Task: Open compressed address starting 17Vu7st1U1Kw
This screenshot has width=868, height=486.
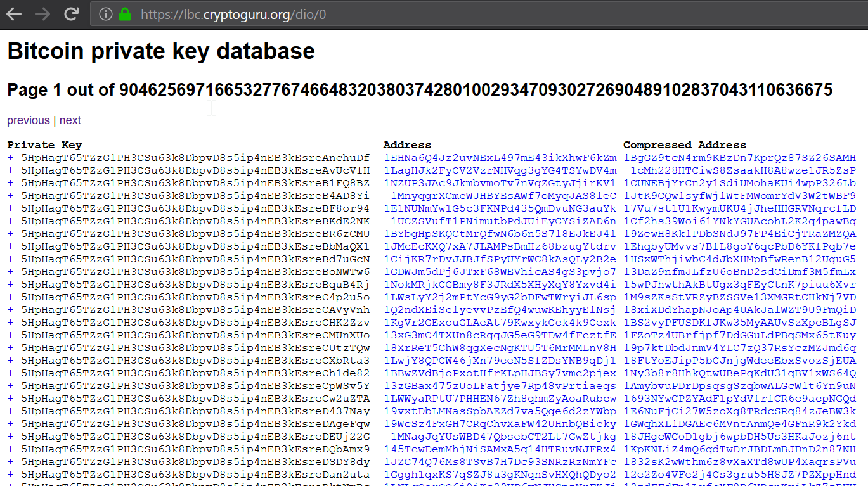Action: (x=739, y=208)
